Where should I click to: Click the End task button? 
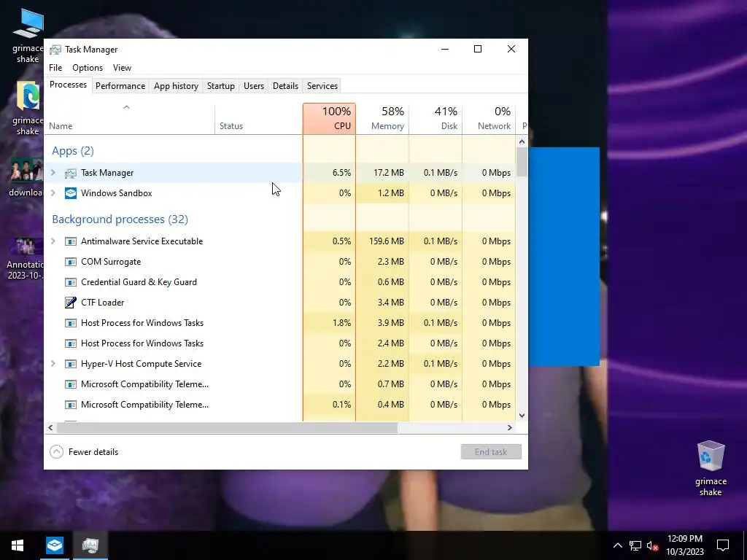[x=491, y=452]
